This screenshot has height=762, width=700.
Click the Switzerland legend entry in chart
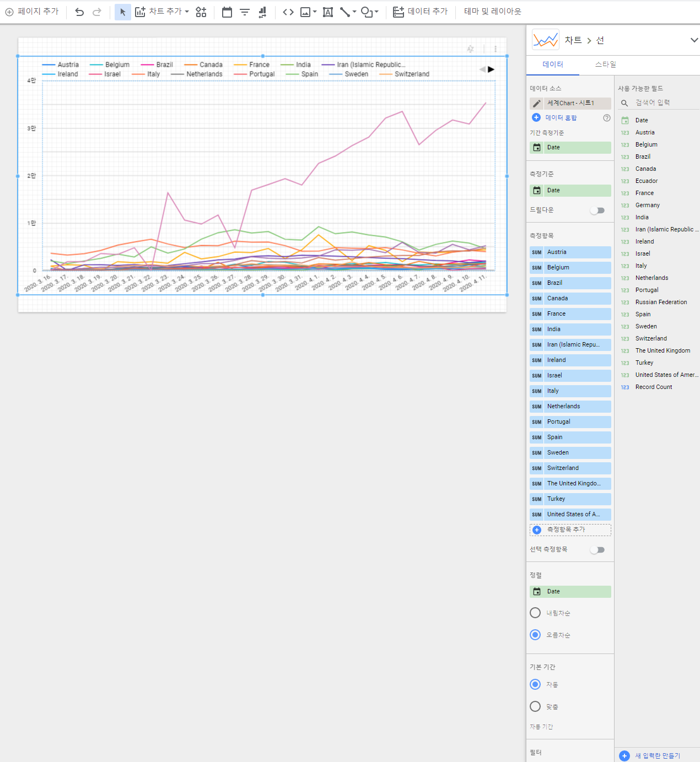404,74
